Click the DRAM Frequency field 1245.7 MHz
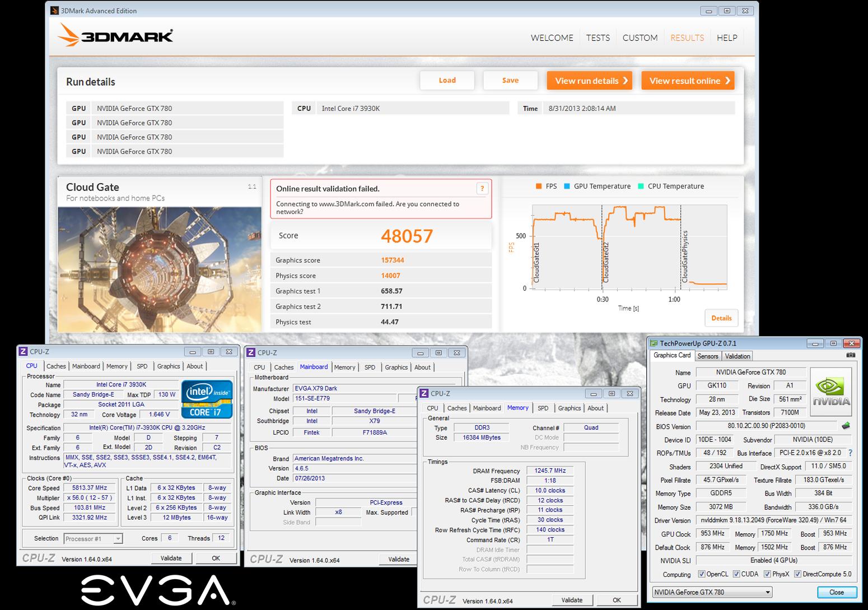The width and height of the screenshot is (868, 610). pos(550,471)
